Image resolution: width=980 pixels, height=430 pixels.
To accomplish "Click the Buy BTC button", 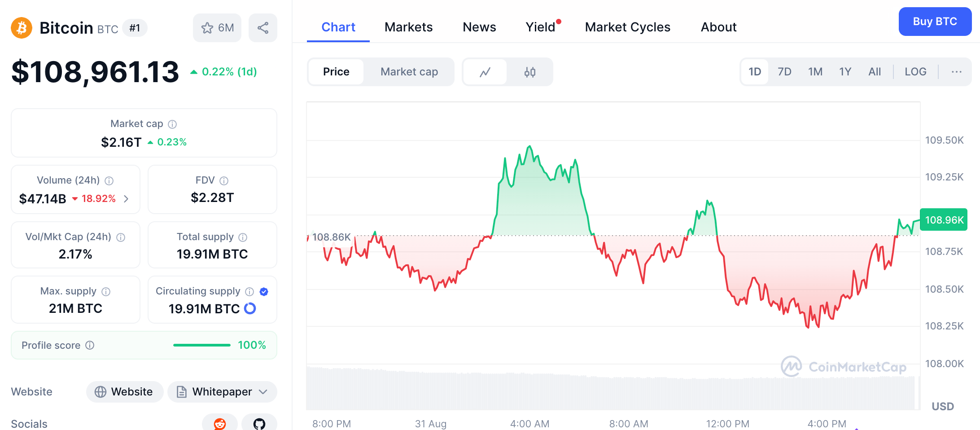I will [x=935, y=22].
